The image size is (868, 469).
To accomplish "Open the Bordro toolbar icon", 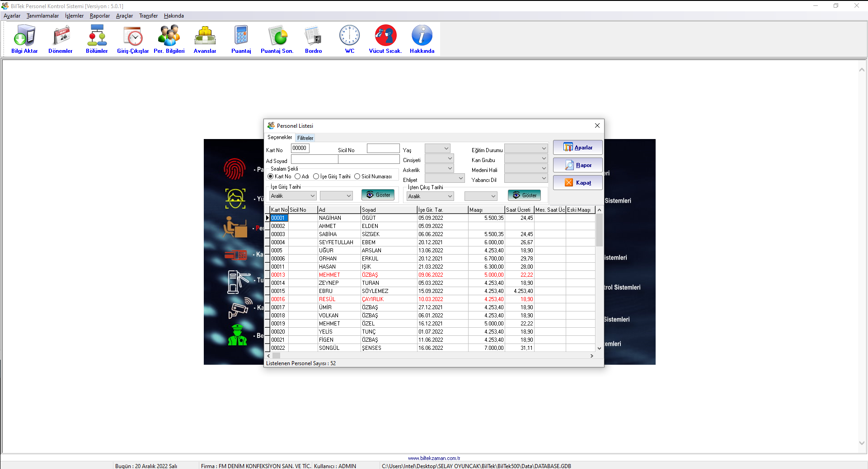I will 314,39.
